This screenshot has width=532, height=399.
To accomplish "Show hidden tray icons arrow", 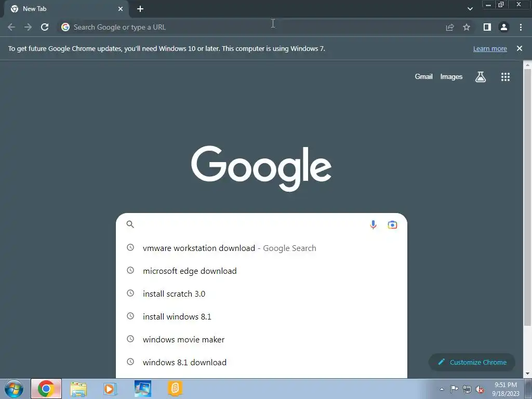I will (442, 390).
